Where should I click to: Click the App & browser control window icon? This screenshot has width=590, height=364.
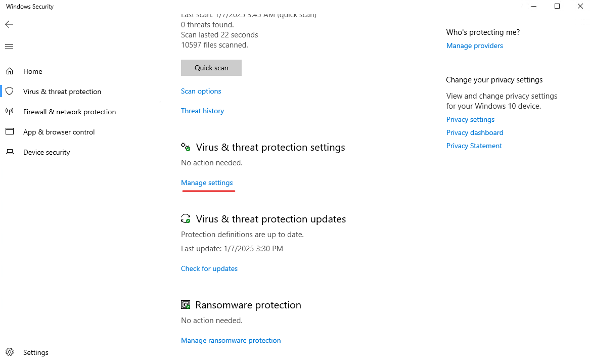10,131
